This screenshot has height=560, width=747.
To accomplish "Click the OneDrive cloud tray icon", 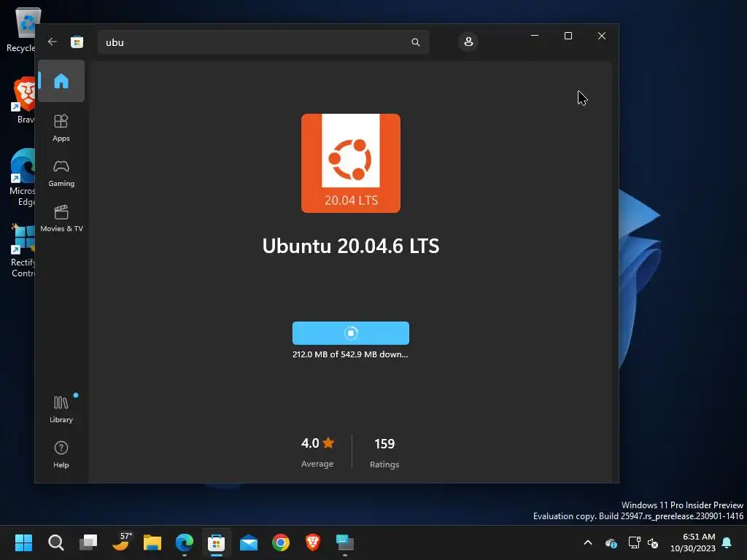I will pos(611,542).
